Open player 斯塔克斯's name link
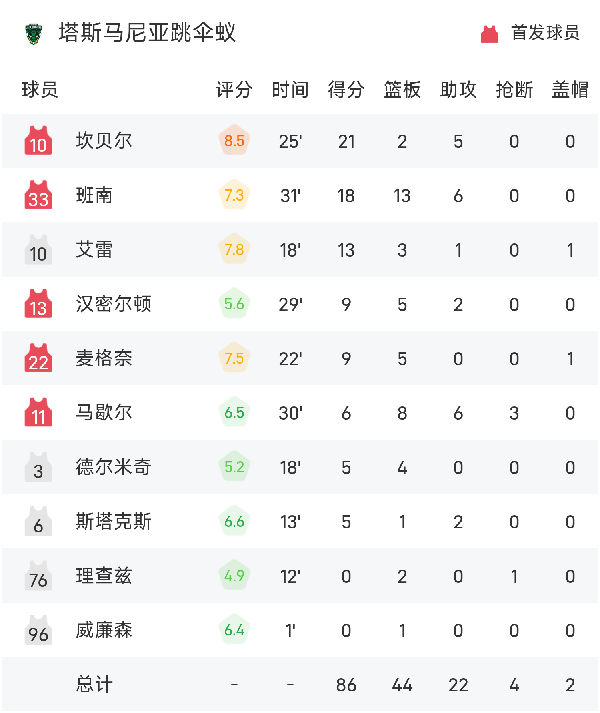Screen dimensions: 600x713 [x=114, y=521]
